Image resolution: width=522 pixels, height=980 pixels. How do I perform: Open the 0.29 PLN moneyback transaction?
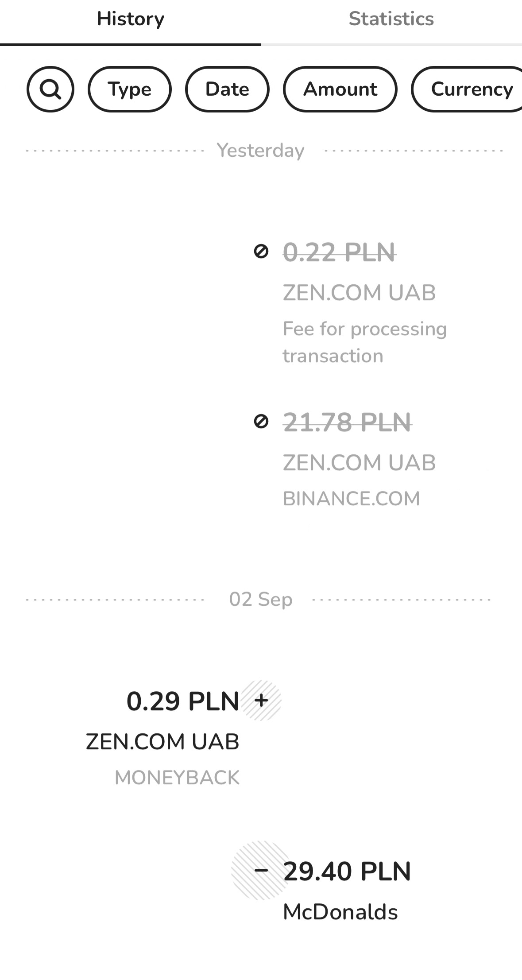(x=183, y=701)
